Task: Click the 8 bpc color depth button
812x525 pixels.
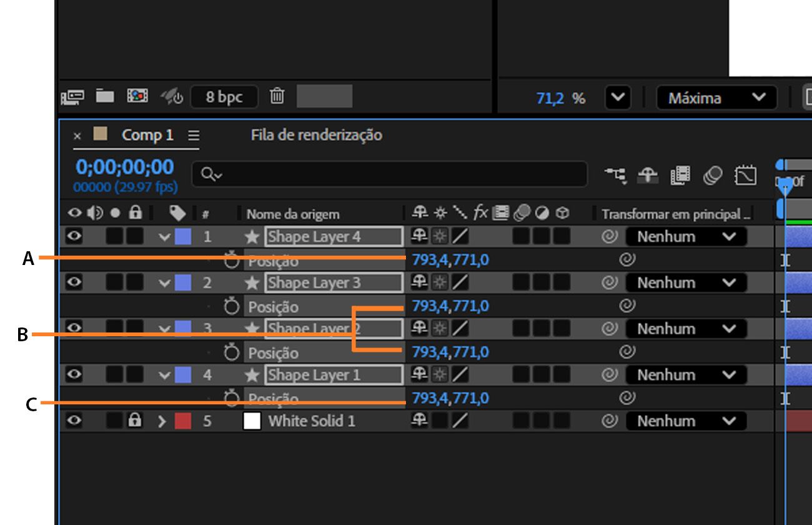Action: 224,97
